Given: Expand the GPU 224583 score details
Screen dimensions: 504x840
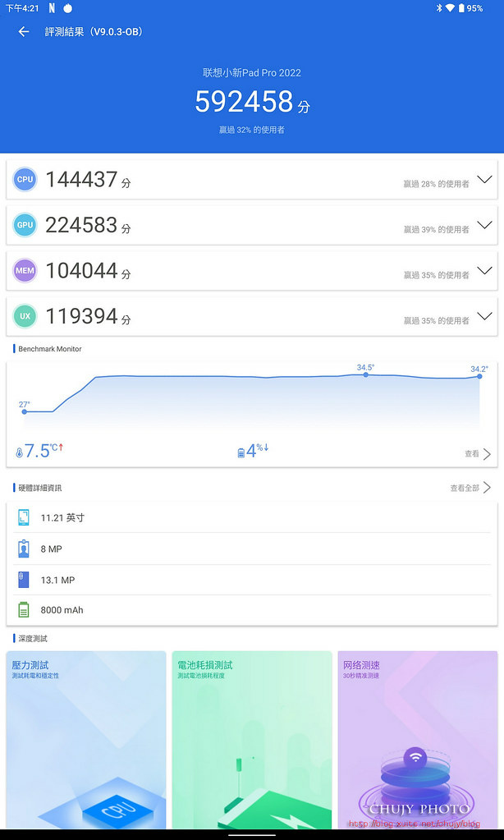Looking at the screenshot, I should [x=485, y=225].
